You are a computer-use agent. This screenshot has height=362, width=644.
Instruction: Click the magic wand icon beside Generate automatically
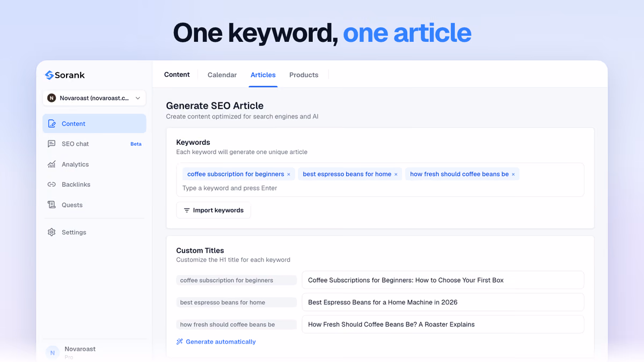180,342
